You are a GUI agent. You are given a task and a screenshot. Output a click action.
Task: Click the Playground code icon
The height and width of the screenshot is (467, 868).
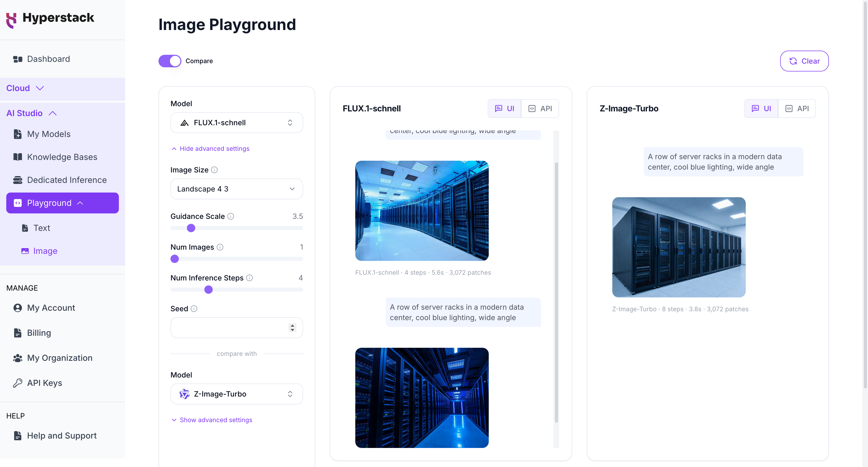point(17,203)
